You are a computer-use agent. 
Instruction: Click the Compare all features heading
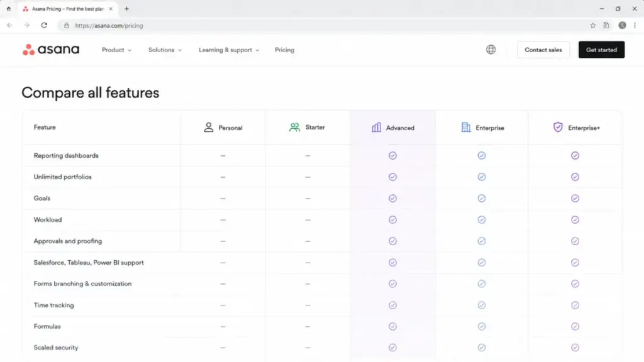tap(91, 93)
